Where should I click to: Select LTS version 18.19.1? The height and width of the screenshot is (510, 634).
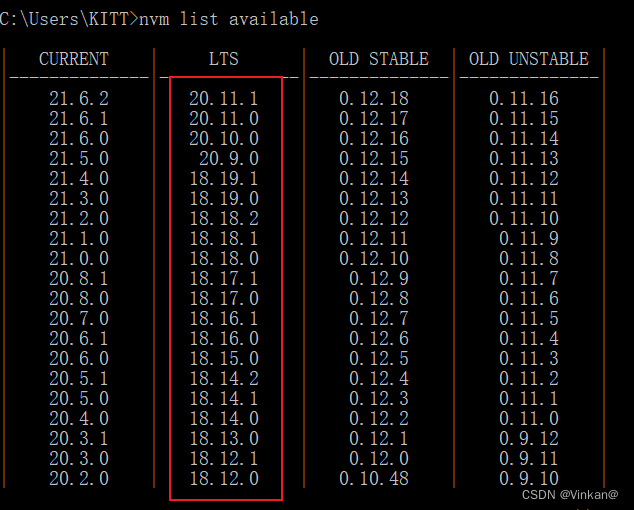click(x=224, y=178)
